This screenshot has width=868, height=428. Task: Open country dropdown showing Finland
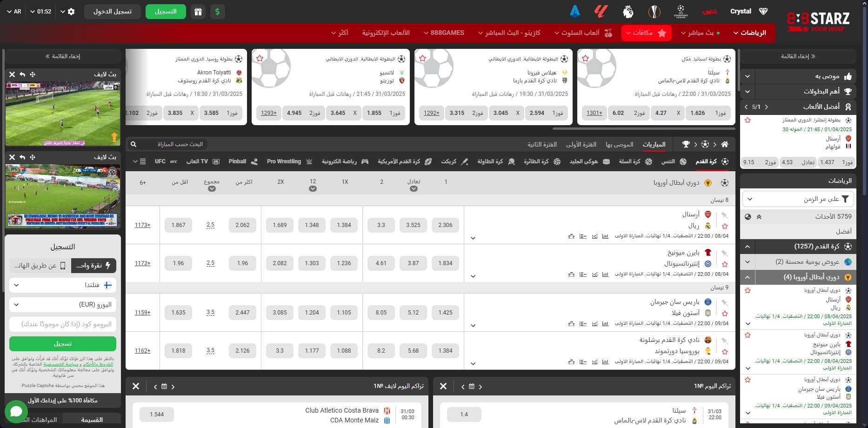(63, 285)
